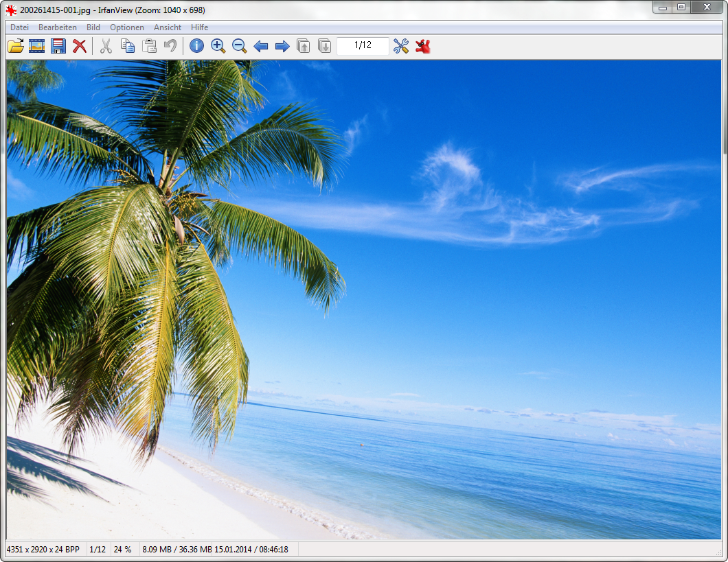Delete file with the red X icon

(x=80, y=46)
